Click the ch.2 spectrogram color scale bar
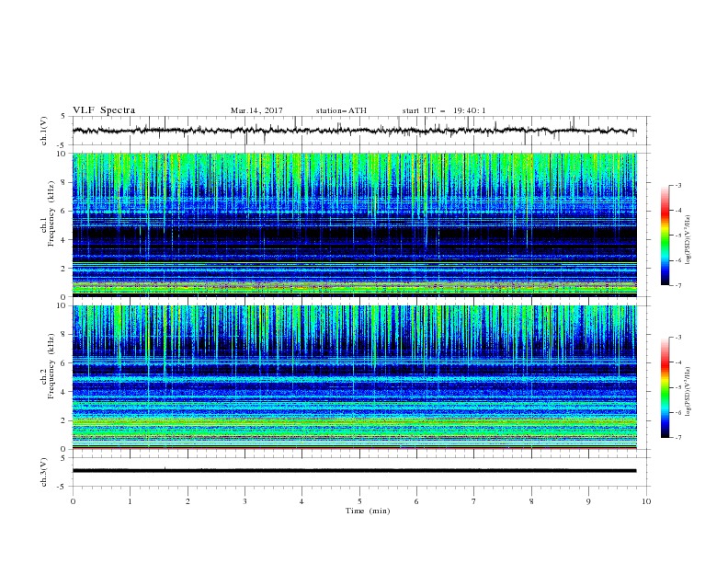728x563 pixels. pos(665,387)
